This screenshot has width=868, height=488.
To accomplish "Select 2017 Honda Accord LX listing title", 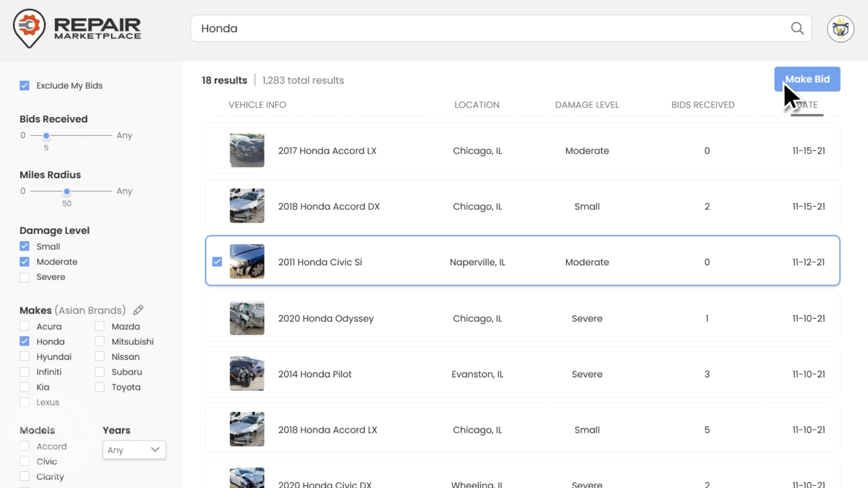I will click(327, 151).
